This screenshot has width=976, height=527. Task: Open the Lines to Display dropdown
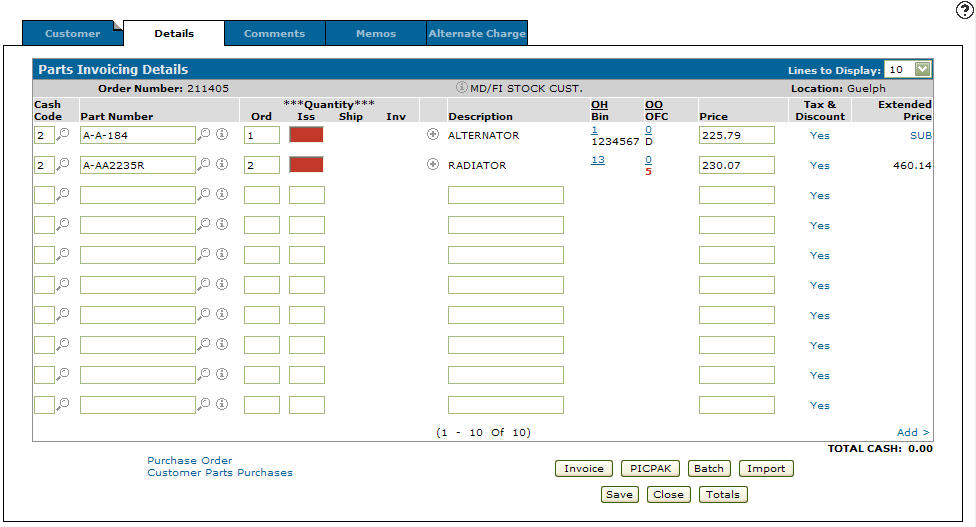[921, 70]
